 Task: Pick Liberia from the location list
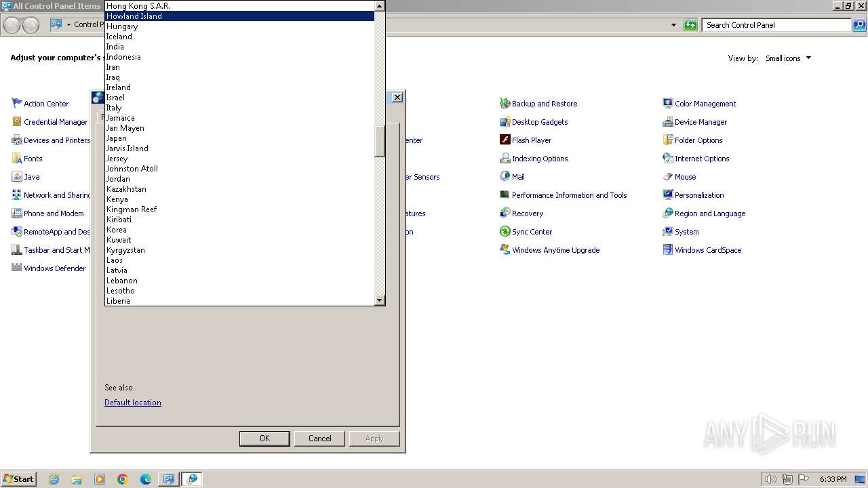tap(239, 301)
